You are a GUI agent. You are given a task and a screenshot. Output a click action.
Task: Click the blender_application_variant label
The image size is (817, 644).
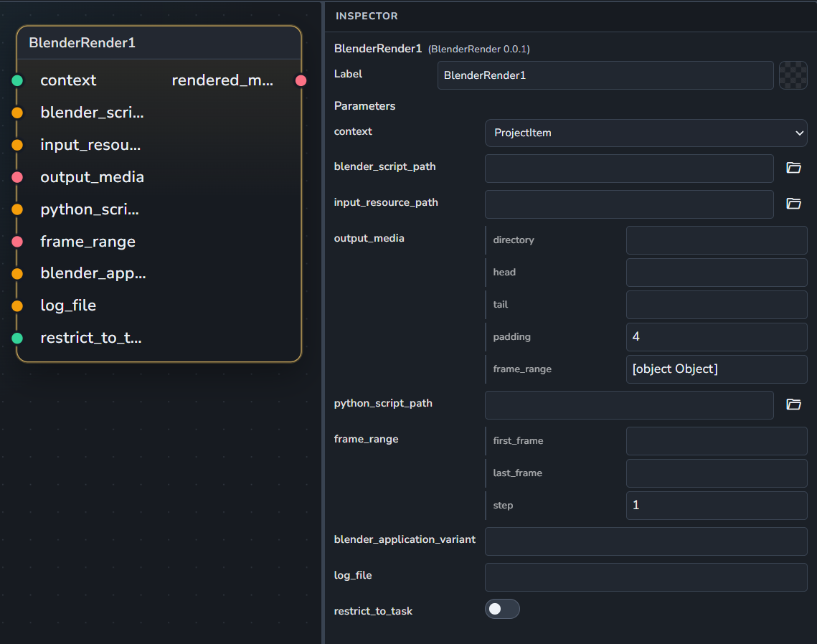coord(405,539)
